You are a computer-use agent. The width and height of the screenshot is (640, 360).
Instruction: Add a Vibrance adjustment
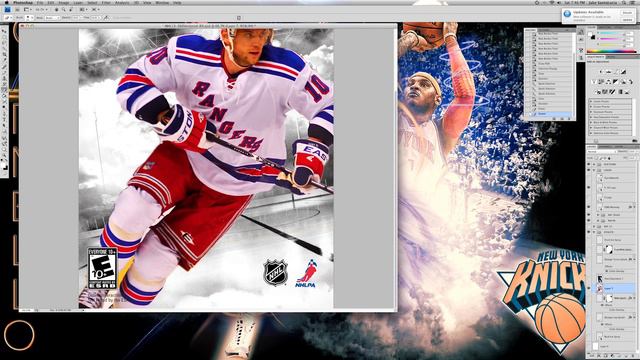(x=593, y=82)
